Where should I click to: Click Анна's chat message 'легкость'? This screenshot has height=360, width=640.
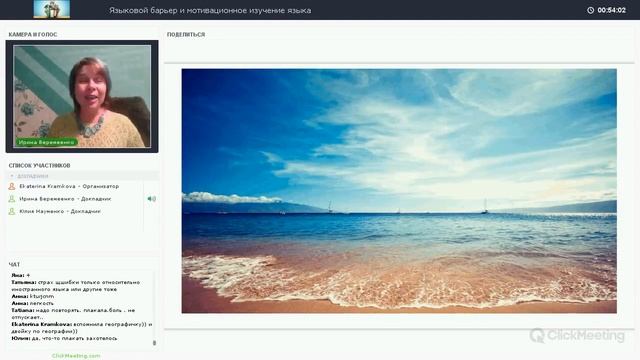coord(32,303)
